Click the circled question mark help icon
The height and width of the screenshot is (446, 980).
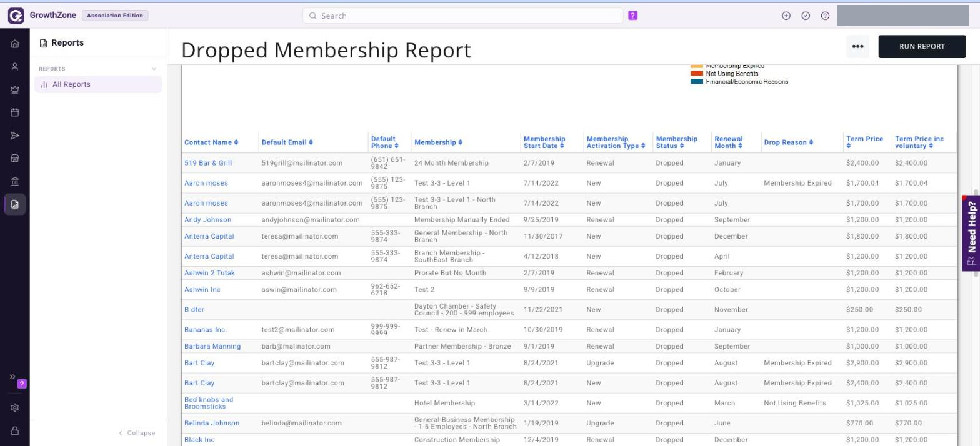click(825, 16)
